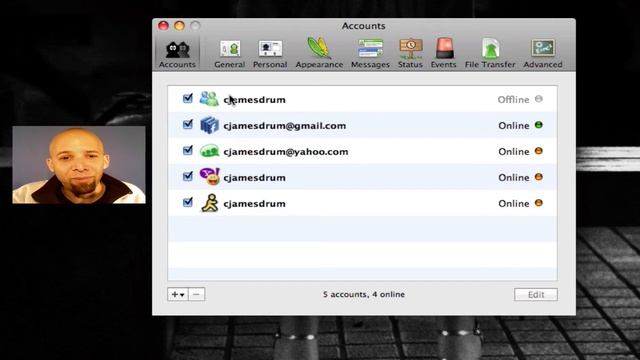
Task: Click the Facebook icon beside cjamesdrum@gmail.com
Action: [209, 125]
